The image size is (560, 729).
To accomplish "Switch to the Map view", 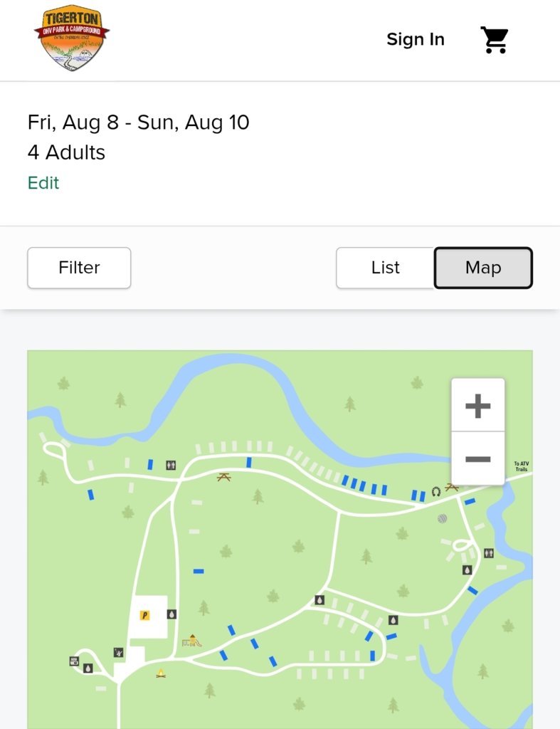I will coord(483,268).
